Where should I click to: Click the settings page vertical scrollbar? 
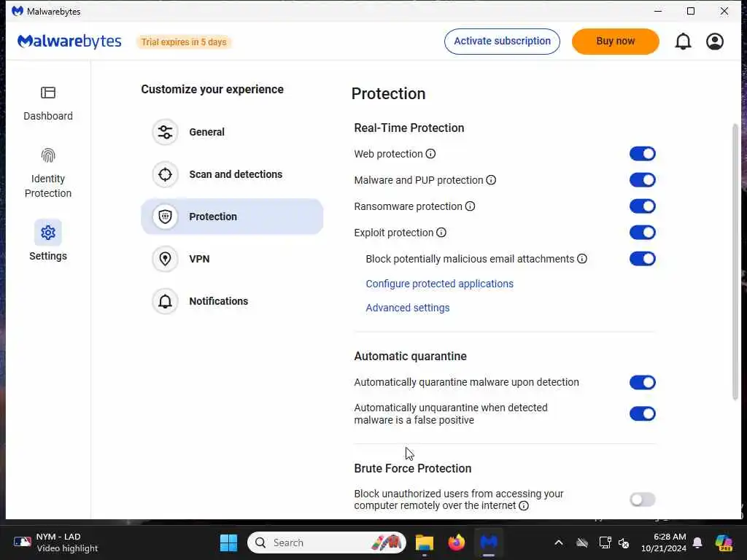pyautogui.click(x=735, y=262)
